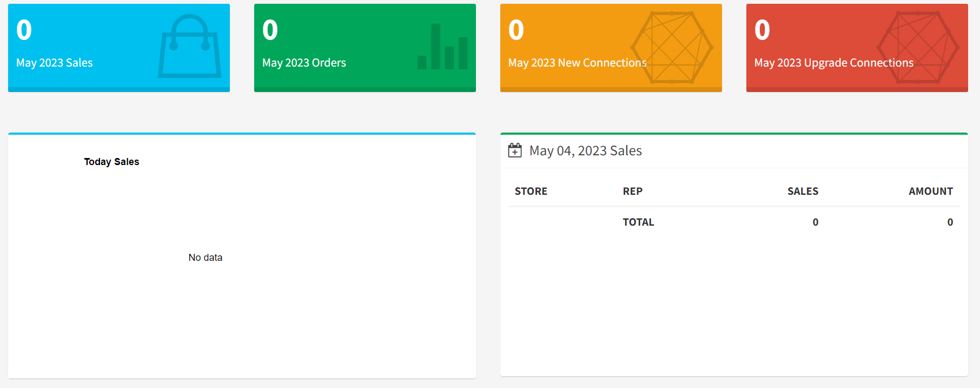Select the TOTAL row label
This screenshot has width=980, height=388.
click(638, 222)
